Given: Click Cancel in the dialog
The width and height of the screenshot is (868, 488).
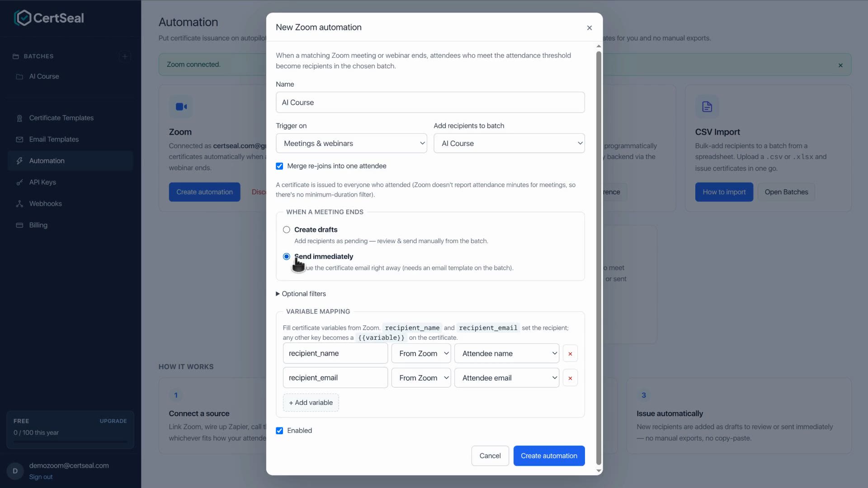Looking at the screenshot, I should click(490, 456).
